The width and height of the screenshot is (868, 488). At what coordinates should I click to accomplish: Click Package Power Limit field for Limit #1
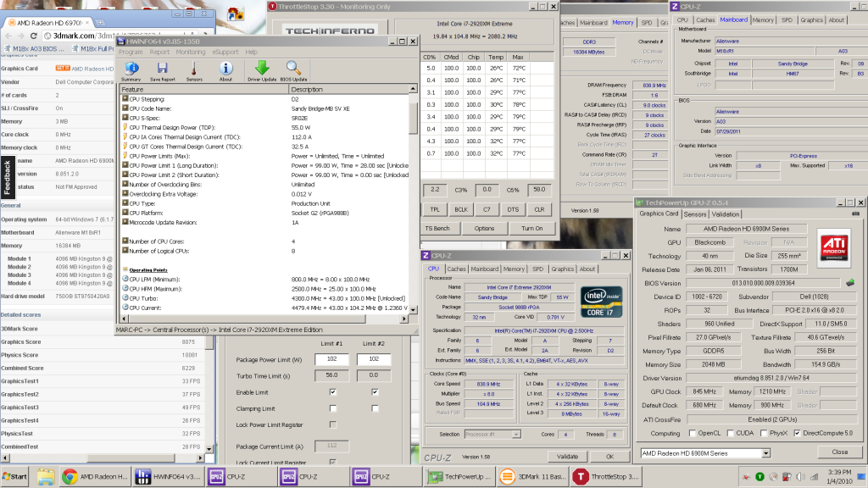tap(331, 359)
